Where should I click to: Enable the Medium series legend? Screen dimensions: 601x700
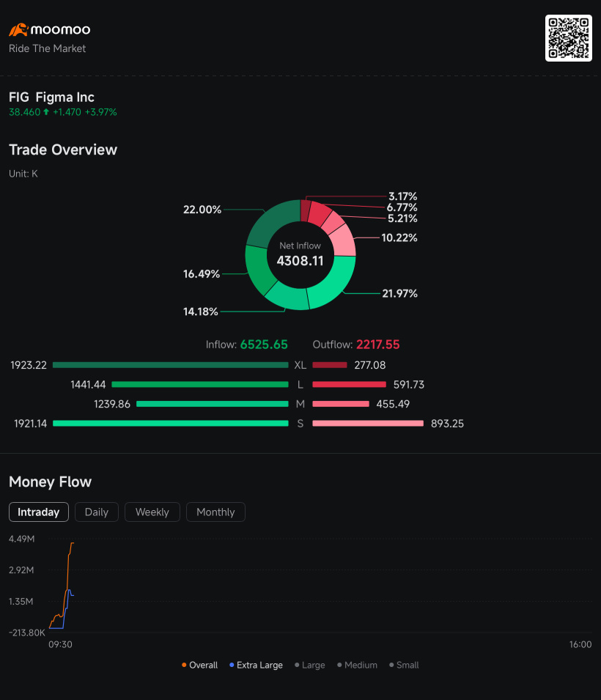(x=357, y=665)
